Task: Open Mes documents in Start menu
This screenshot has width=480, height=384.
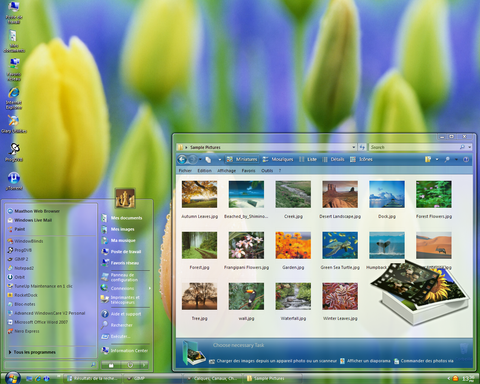Action: 122,218
